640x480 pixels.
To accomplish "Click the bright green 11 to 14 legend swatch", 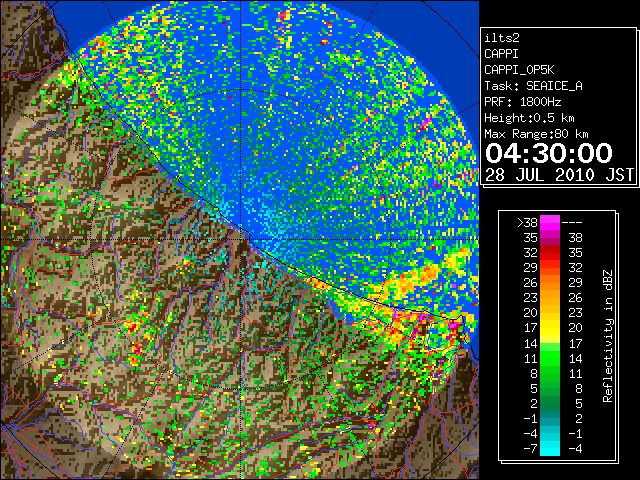I will (550, 358).
